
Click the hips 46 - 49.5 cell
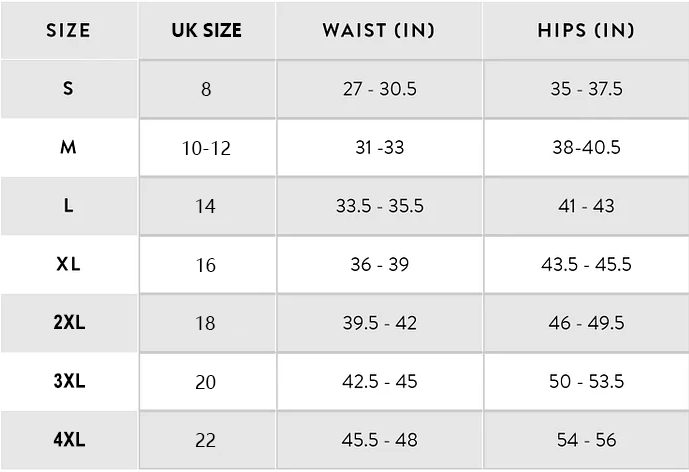(x=586, y=323)
